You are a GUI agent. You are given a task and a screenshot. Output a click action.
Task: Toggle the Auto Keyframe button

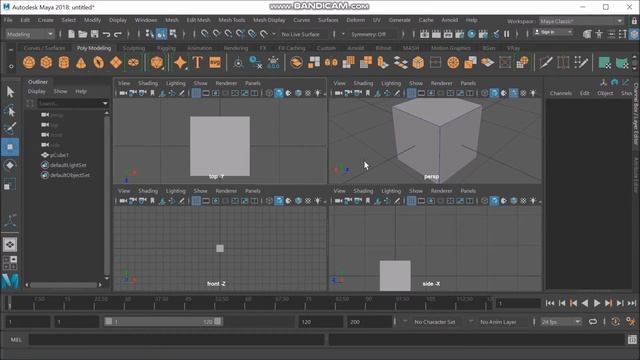pos(616,322)
